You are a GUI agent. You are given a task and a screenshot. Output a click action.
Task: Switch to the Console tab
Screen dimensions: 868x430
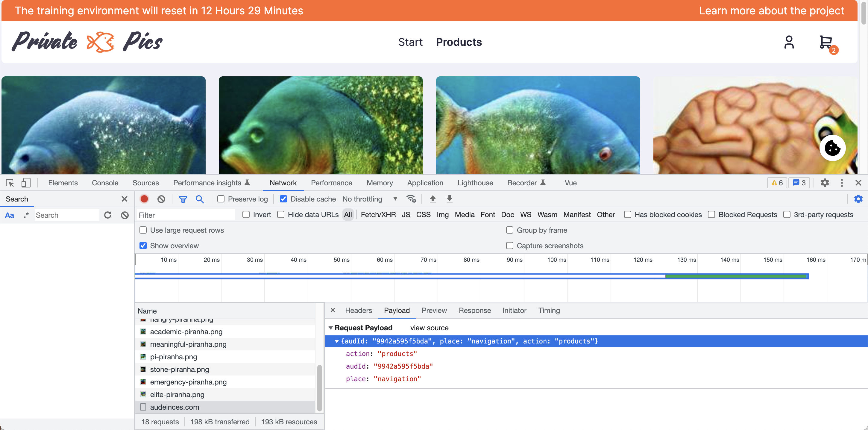pos(105,183)
